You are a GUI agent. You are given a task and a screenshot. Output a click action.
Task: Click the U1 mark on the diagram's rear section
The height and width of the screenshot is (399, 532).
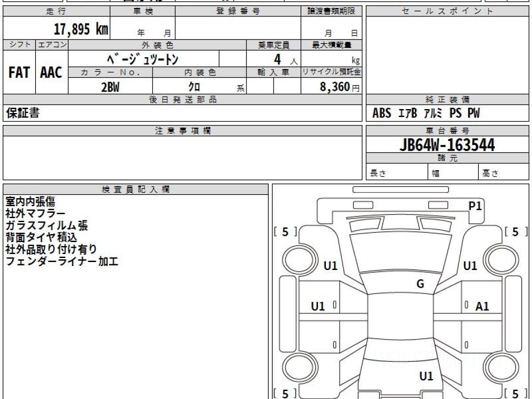pyautogui.click(x=426, y=376)
